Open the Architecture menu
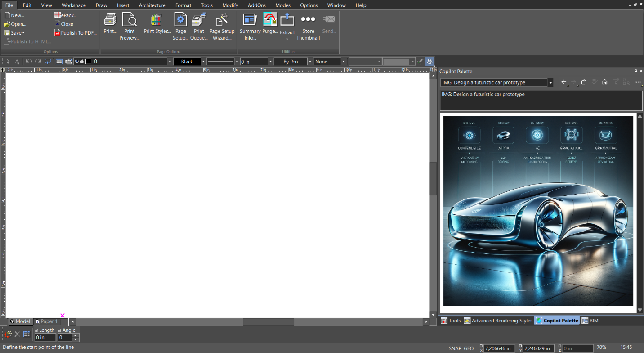 click(152, 5)
